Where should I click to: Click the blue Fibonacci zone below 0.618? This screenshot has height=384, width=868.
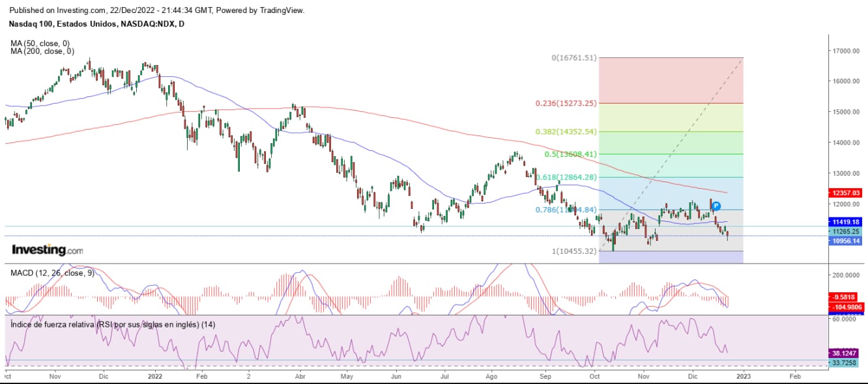coord(671,193)
